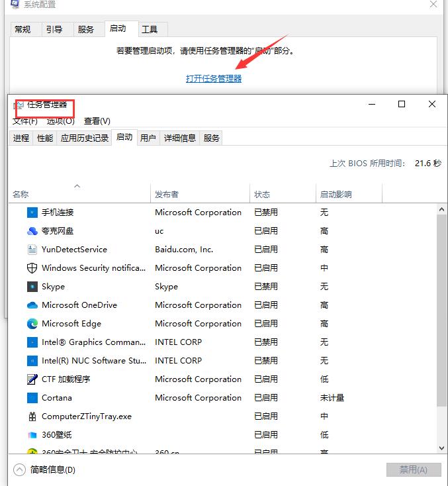Click the CTF 加载程序 pen icon
This screenshot has width=448, height=486.
click(32, 379)
